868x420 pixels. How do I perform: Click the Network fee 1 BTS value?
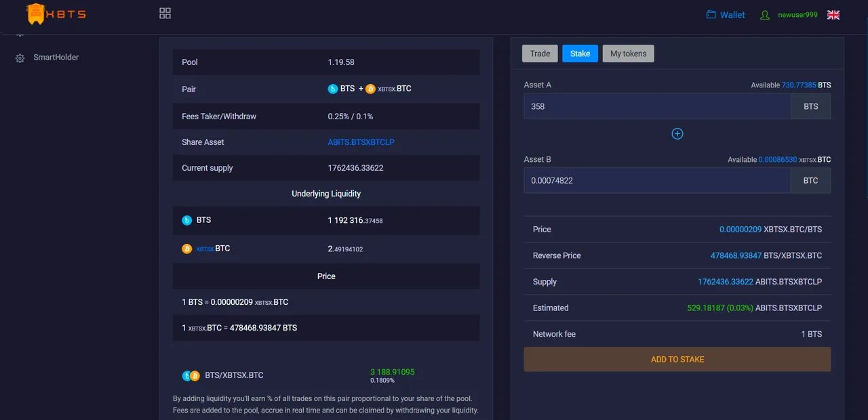[x=812, y=335]
